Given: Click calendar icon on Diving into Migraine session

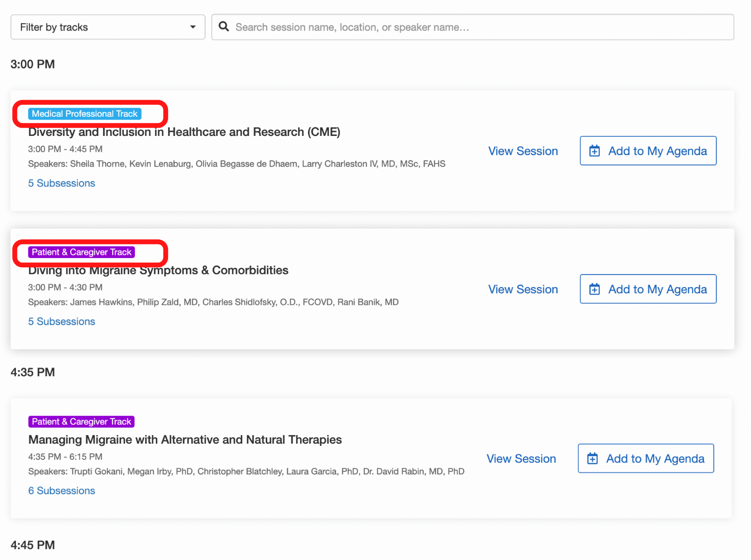Looking at the screenshot, I should tap(594, 289).
